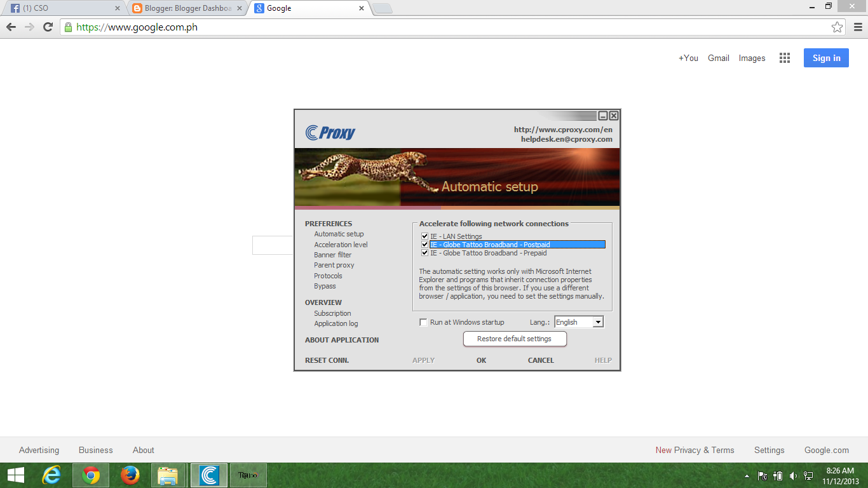
Task: Click the blue Sign in button
Action: [826, 58]
